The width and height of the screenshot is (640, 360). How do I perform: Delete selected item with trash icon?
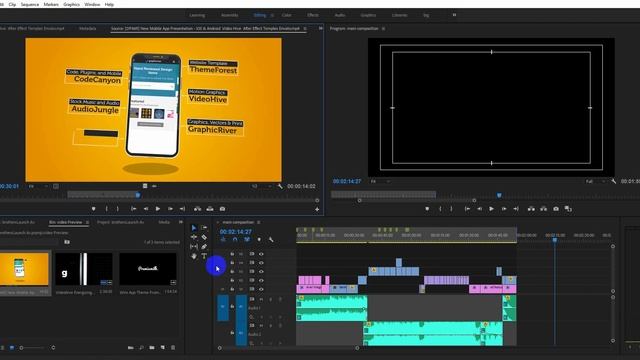point(173,348)
